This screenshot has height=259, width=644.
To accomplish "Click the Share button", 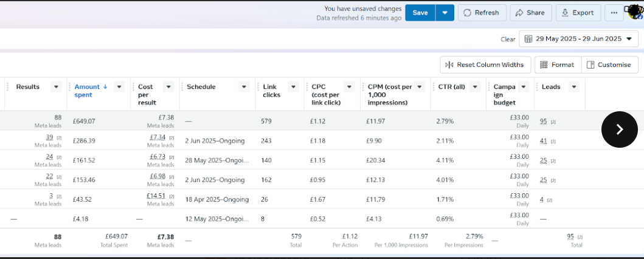I will 530,13.
